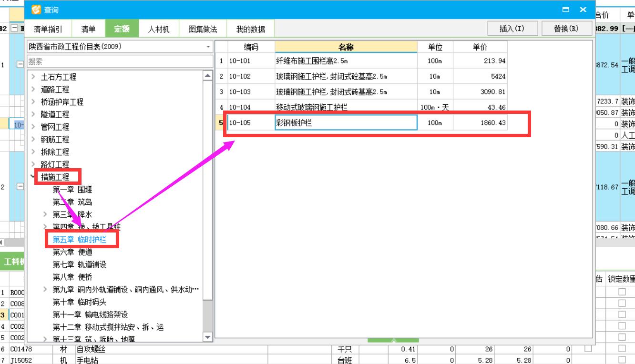Select row 10-102 玻璃钢施工护栏 封闭式砼基
Screen dimensions: 635x364
(x=362, y=76)
